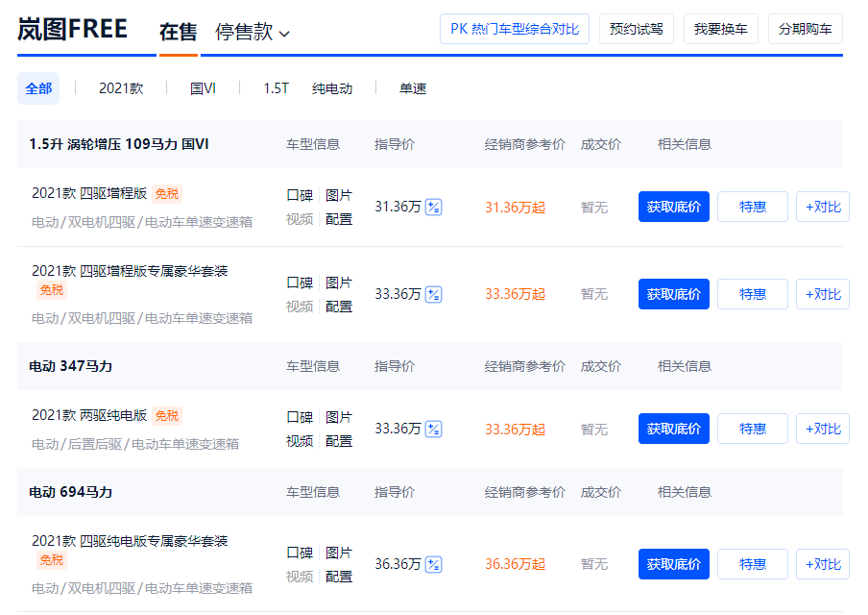Click 免税 tag on 两驱纯电版
Screen dimensions: 868x615
(167, 415)
